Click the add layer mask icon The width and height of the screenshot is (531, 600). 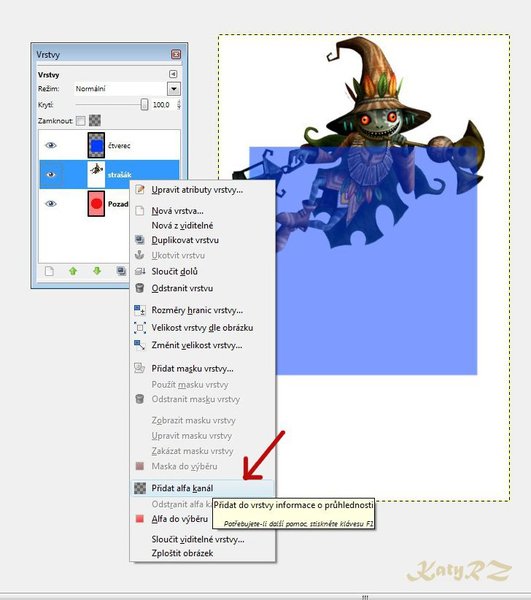coord(140,368)
